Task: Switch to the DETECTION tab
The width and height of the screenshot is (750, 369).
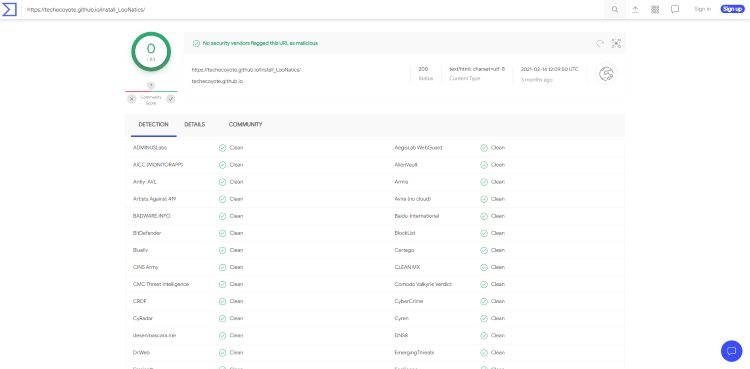Action: (x=154, y=124)
